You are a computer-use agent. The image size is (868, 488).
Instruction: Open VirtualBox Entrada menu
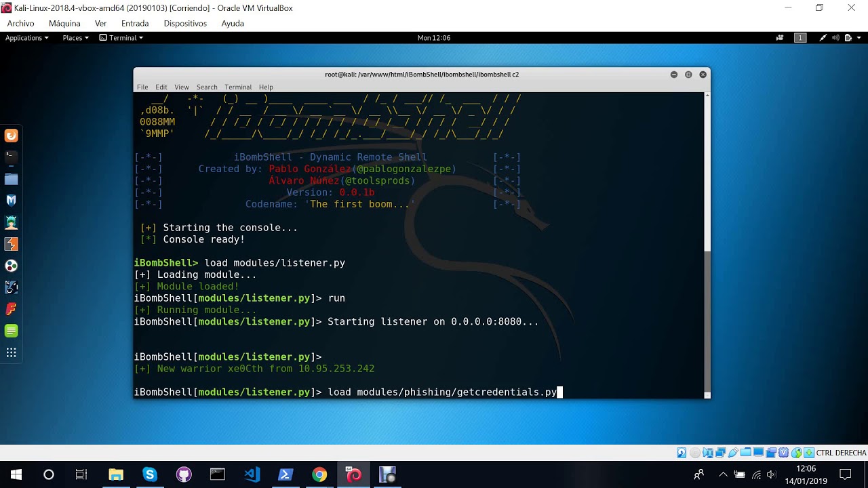(135, 23)
